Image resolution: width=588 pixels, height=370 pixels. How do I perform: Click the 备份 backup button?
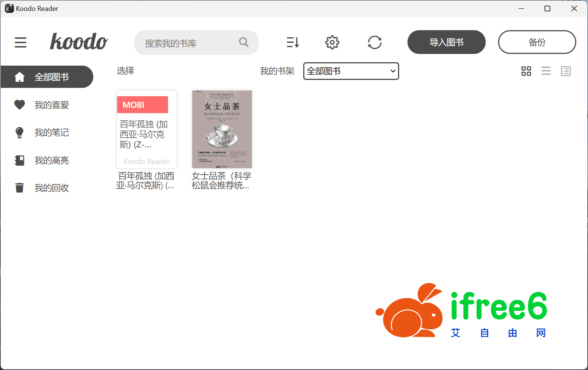click(537, 42)
